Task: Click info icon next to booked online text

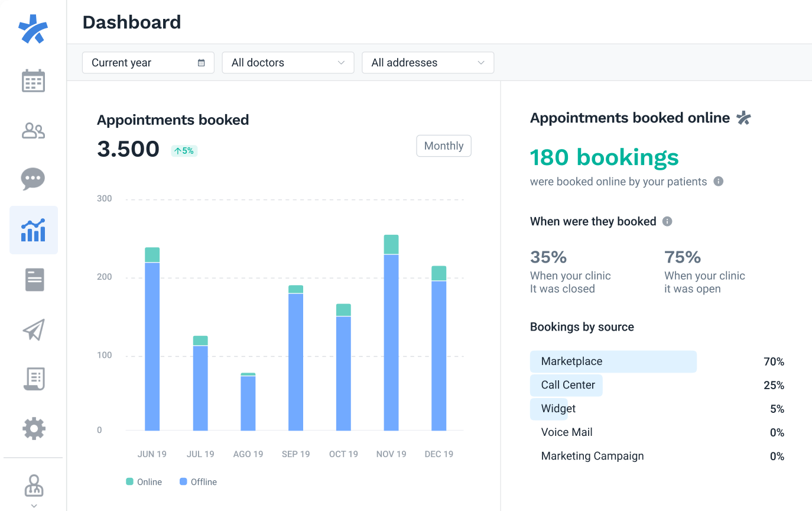Action: (718, 182)
